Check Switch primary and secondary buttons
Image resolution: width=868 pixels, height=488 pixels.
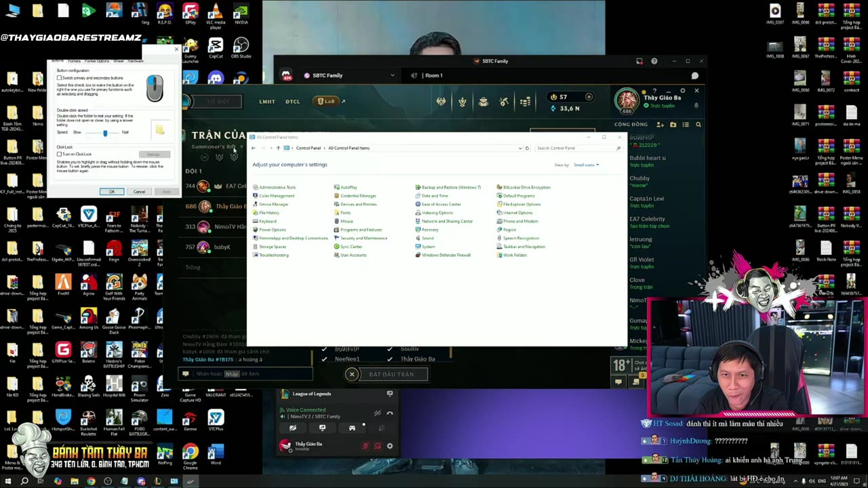(x=60, y=78)
